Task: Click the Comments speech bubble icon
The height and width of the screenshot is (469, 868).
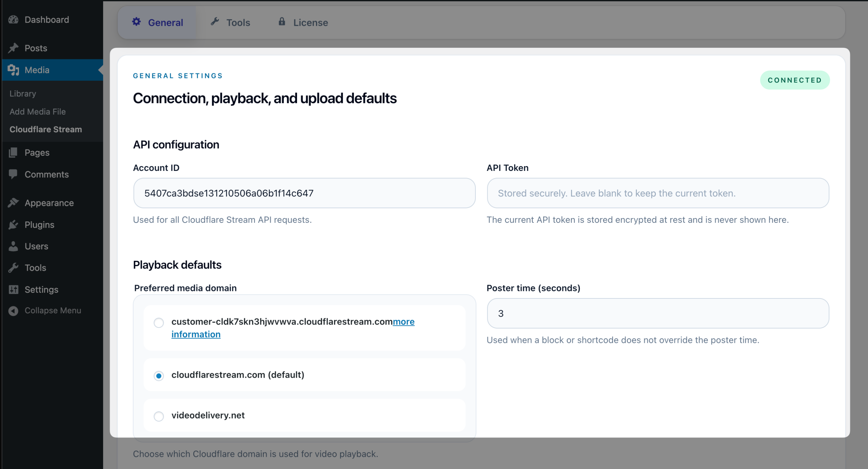Action: [x=13, y=174]
